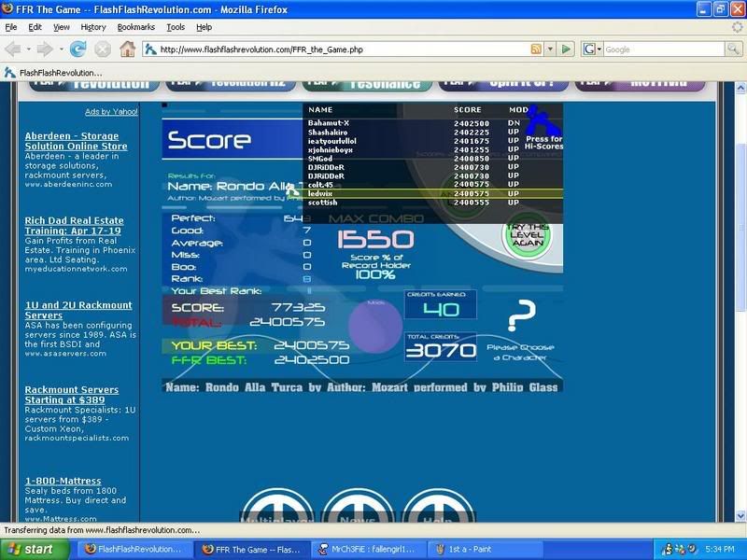Select the Bahamut-X high score row
The image size is (747, 560).
(432, 123)
